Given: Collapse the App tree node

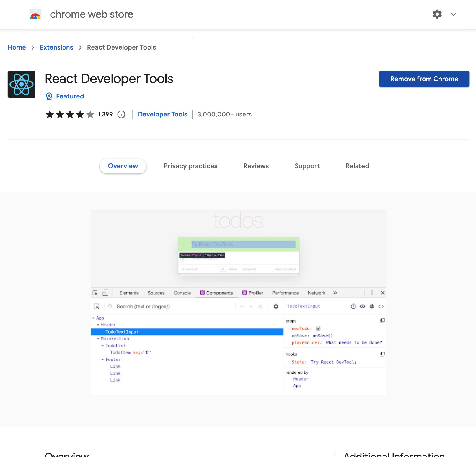Looking at the screenshot, I should [94, 318].
